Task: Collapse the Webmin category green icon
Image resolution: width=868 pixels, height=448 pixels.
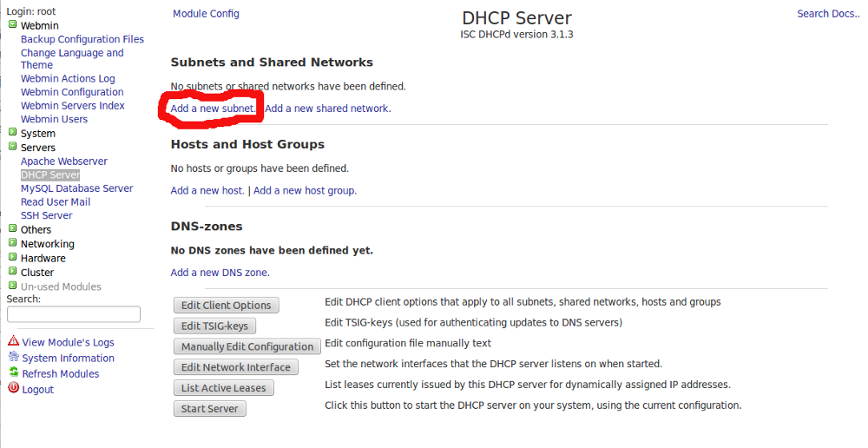Action: click(12, 24)
